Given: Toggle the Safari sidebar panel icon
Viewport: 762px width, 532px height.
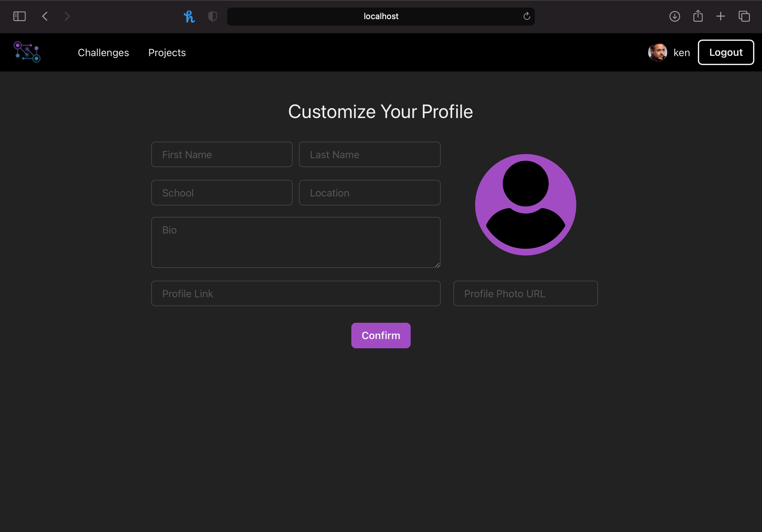Looking at the screenshot, I should [x=19, y=16].
